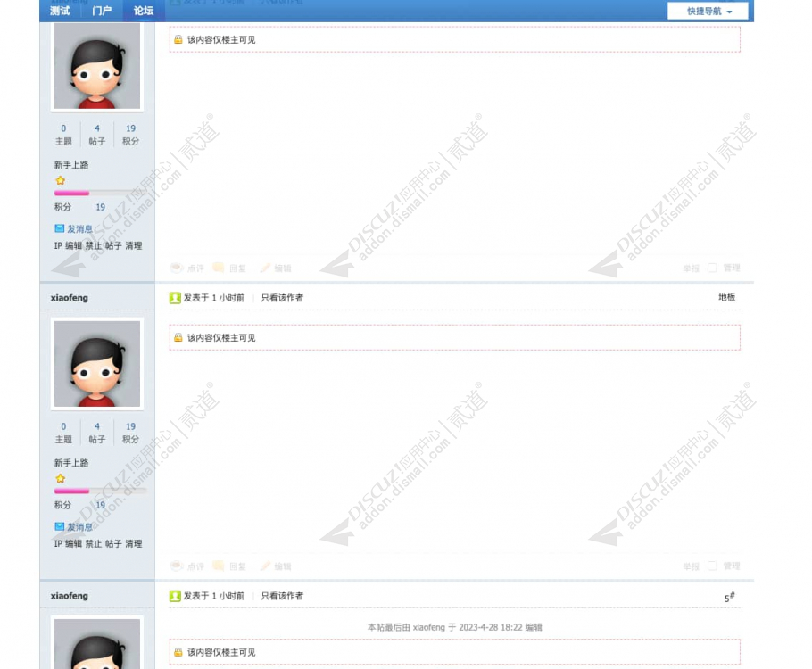Click the user avatar in the 5# post
Screen dimensions: 812x669
[x=97, y=642]
